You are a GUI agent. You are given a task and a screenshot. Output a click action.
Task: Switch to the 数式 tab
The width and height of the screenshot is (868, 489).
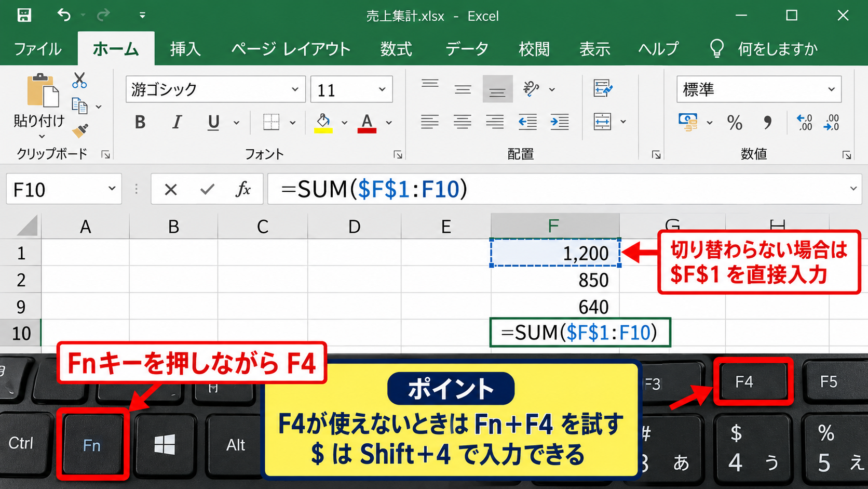click(396, 49)
